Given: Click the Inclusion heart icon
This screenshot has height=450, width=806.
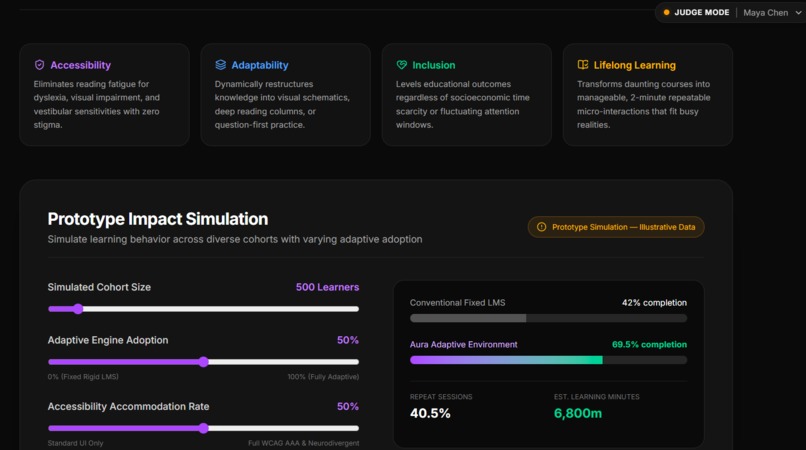Looking at the screenshot, I should 401,65.
